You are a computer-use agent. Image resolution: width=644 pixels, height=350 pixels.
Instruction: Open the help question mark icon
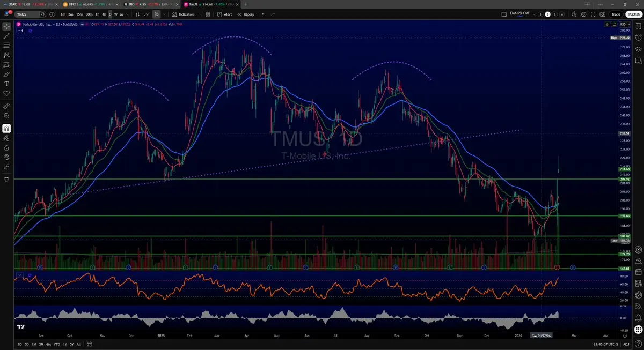[639, 344]
